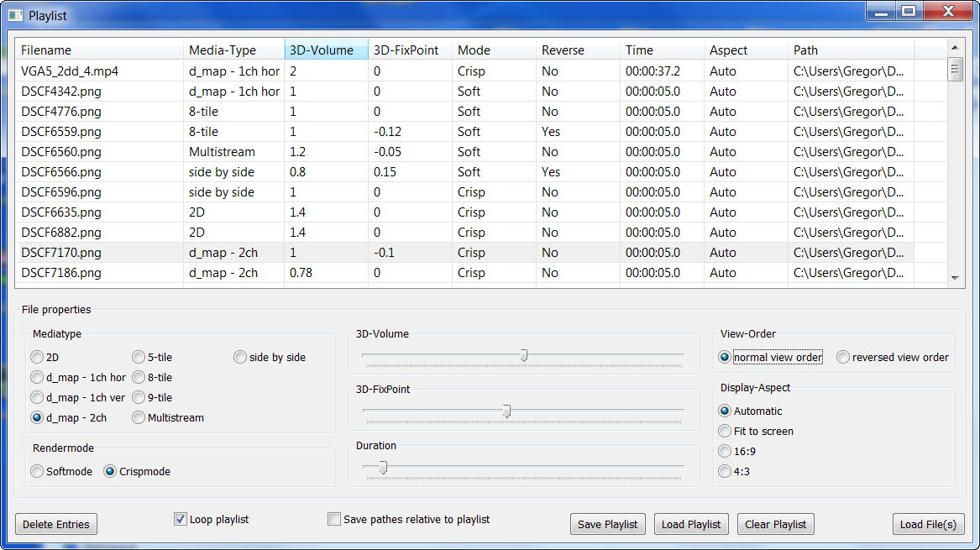This screenshot has width=980, height=550.
Task: Click the Load Playlist button
Action: (691, 524)
